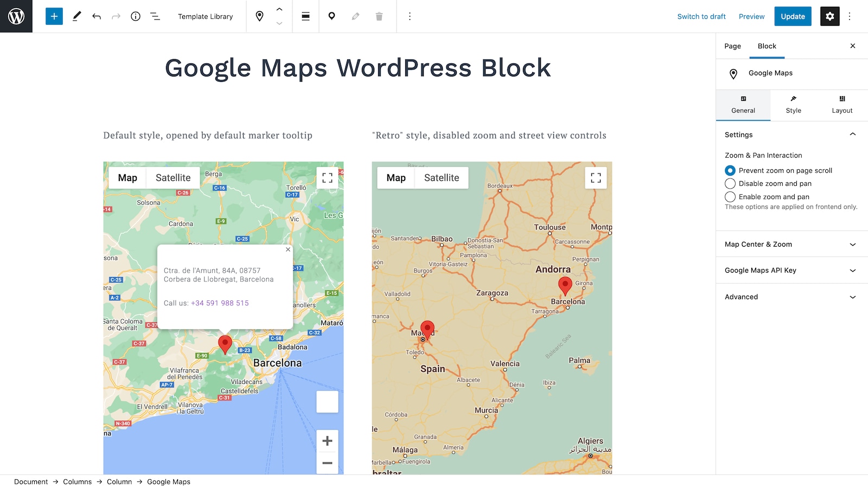868x488 pixels.
Task: Click the blue add block plus button
Action: (54, 16)
